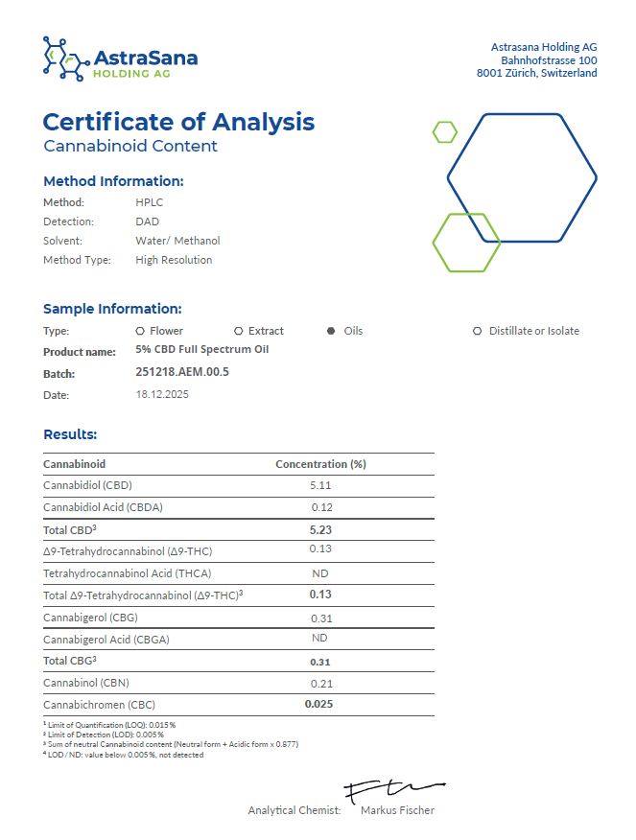The image size is (636, 840).
Task: Click the Cannabinoid column header
Action: [x=75, y=464]
